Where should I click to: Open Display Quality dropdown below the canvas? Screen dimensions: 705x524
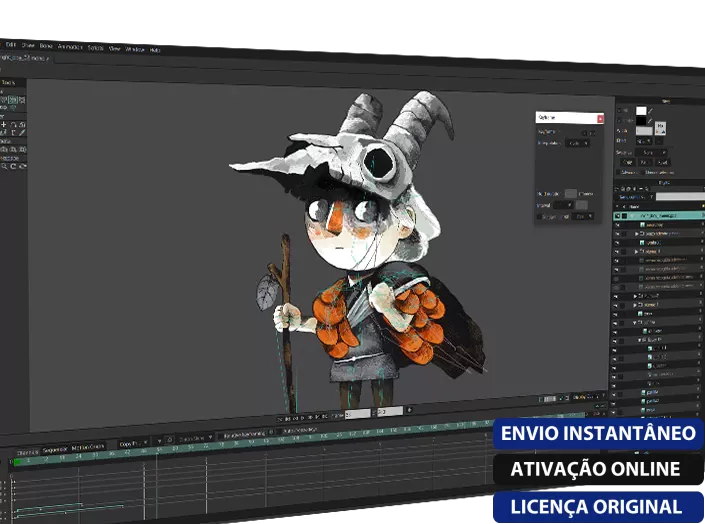[x=587, y=397]
